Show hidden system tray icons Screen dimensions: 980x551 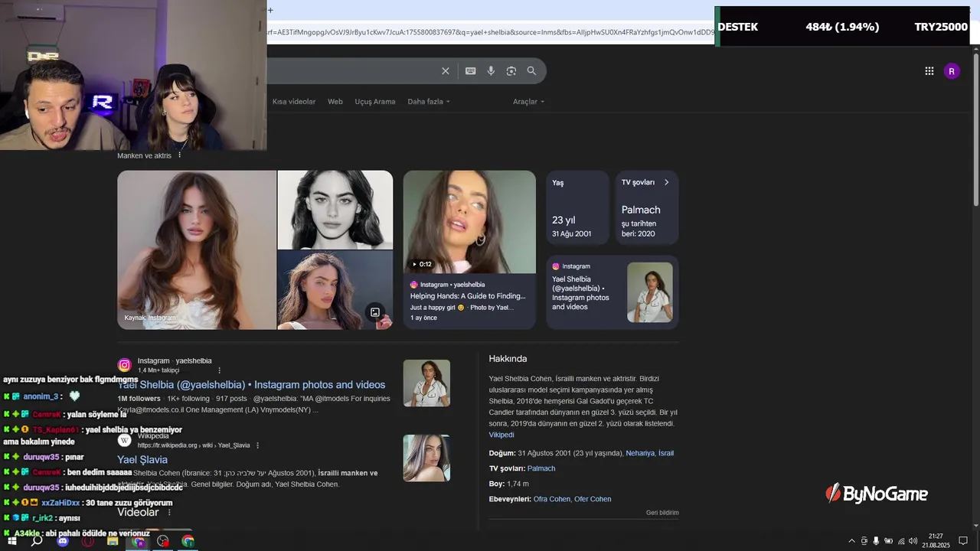coord(851,541)
